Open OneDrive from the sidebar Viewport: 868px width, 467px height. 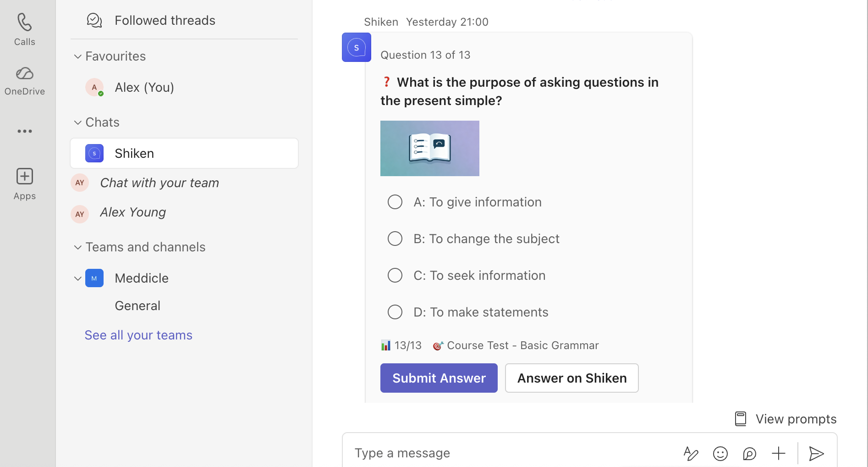click(x=24, y=74)
